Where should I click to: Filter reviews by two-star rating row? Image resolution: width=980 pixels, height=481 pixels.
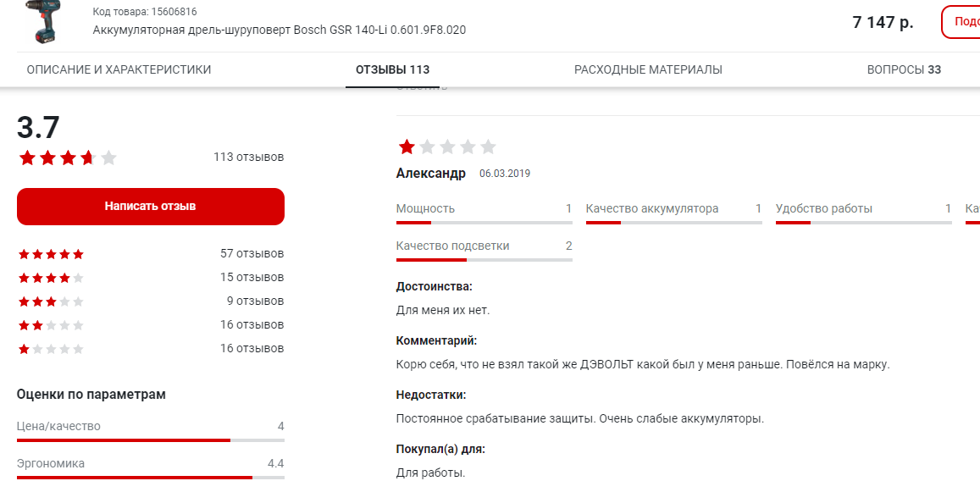tap(151, 325)
